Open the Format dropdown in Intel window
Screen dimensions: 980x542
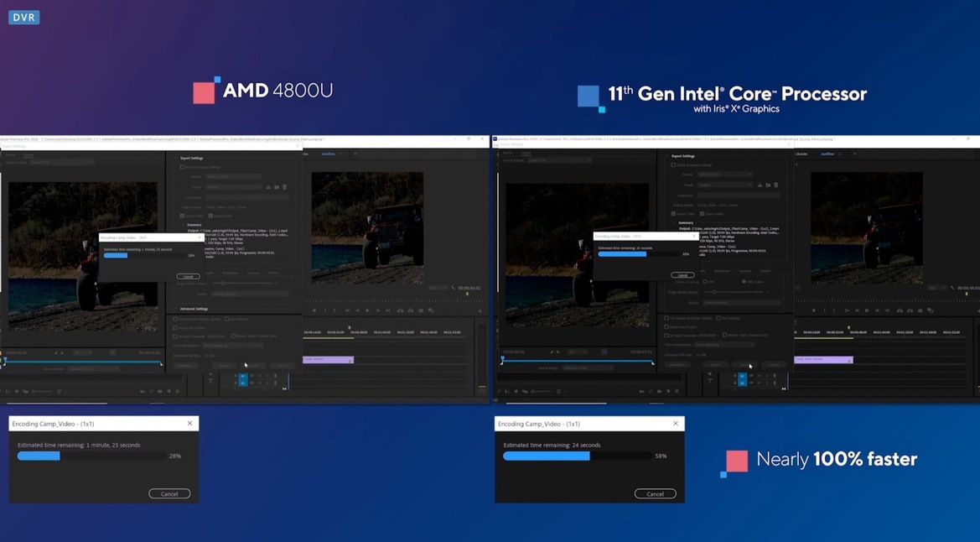coord(724,175)
